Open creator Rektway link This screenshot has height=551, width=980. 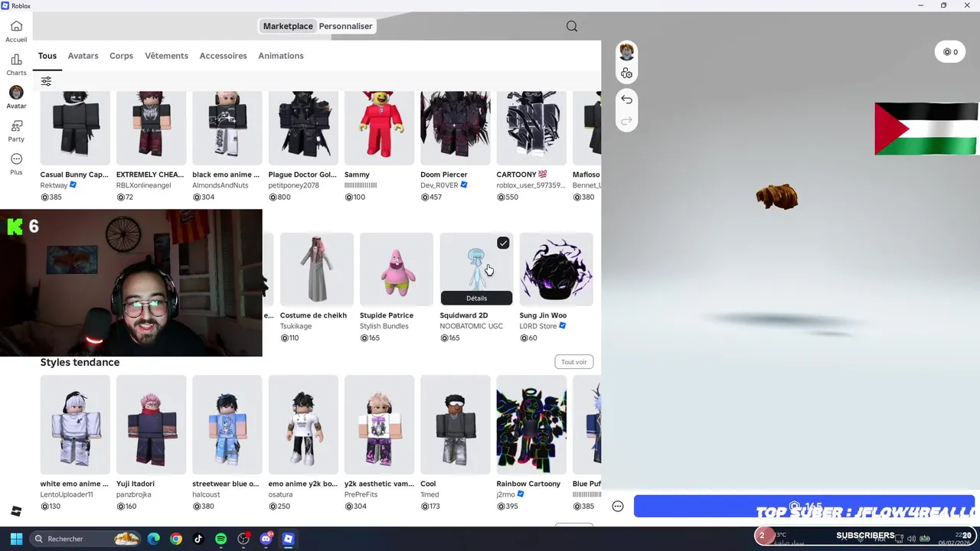coord(54,185)
